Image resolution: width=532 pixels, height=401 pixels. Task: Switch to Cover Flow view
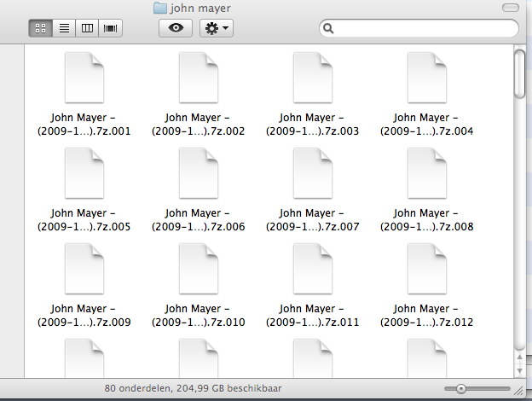pyautogui.click(x=110, y=28)
